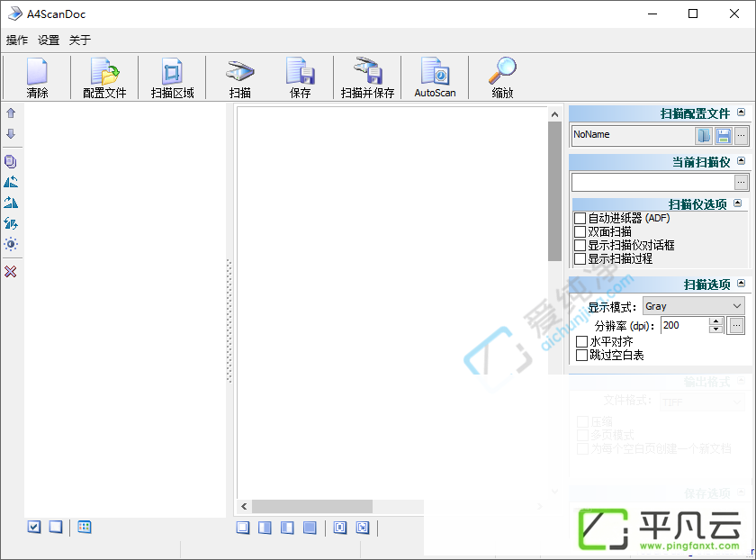Collapse the 当前扫描仪 panel

[742, 160]
